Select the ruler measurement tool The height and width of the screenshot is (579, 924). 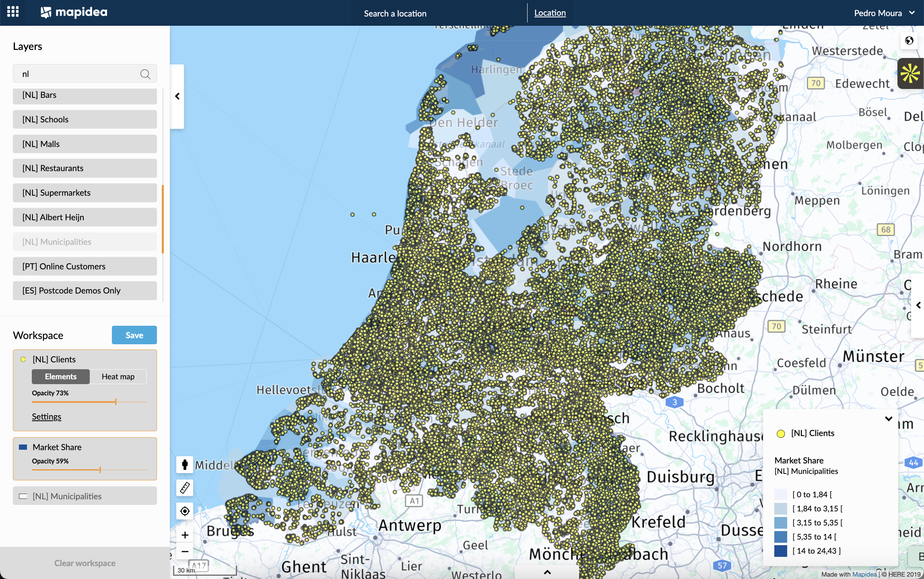tap(185, 488)
